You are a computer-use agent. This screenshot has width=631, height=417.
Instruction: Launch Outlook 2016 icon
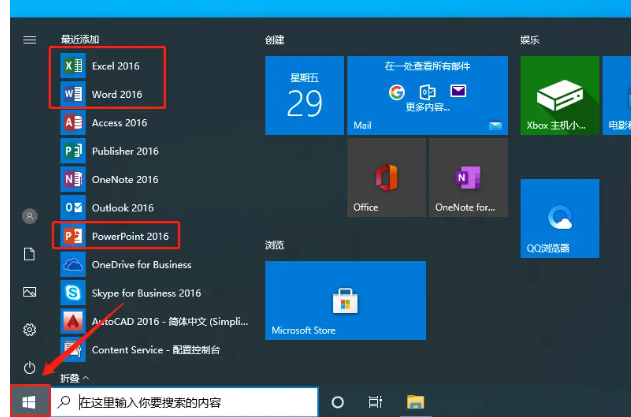click(73, 208)
